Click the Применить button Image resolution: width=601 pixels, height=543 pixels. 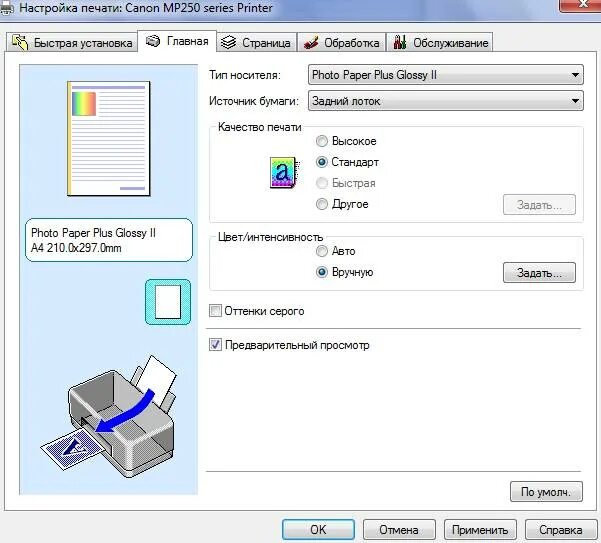pyautogui.click(x=480, y=530)
